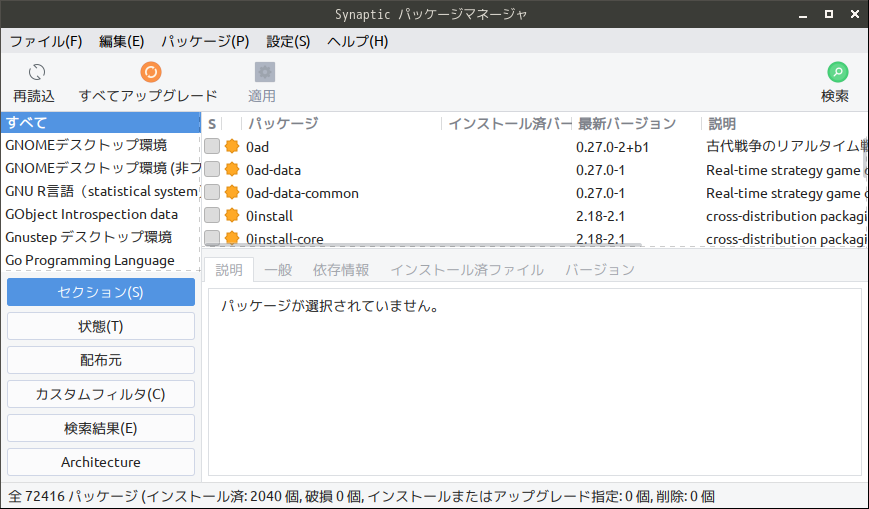
Task: Select package name 0install-core
Action: click(x=285, y=238)
